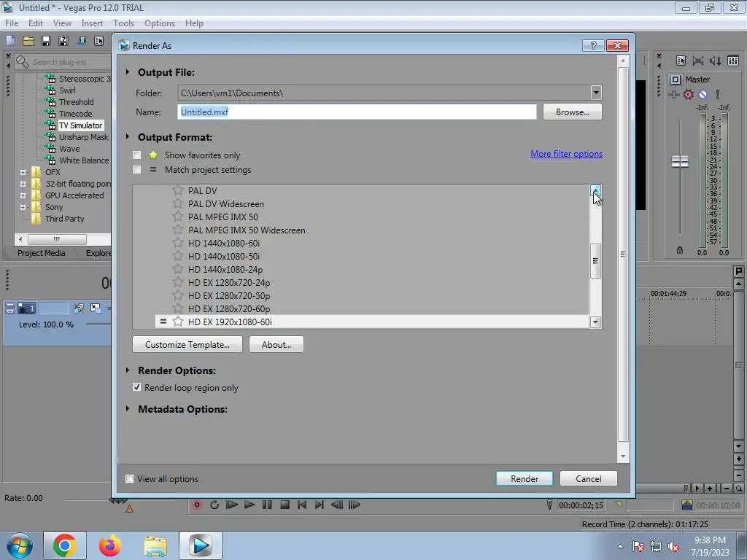
Task: Click the Browse... button
Action: (572, 112)
